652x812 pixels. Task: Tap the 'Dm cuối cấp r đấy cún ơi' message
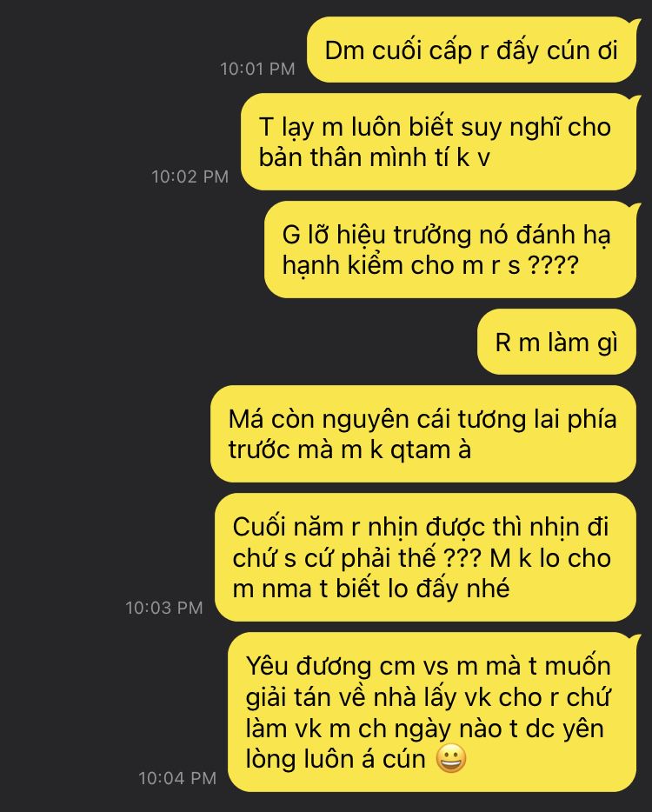pyautogui.click(x=471, y=50)
